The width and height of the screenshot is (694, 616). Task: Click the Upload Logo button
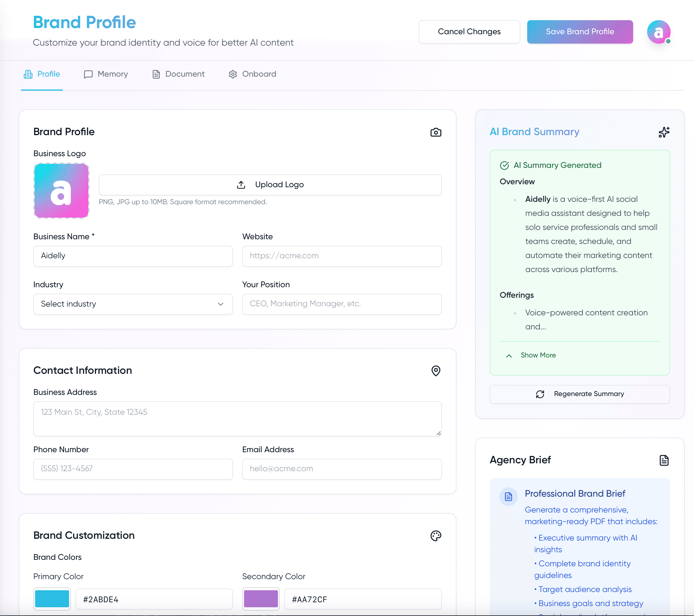point(270,185)
